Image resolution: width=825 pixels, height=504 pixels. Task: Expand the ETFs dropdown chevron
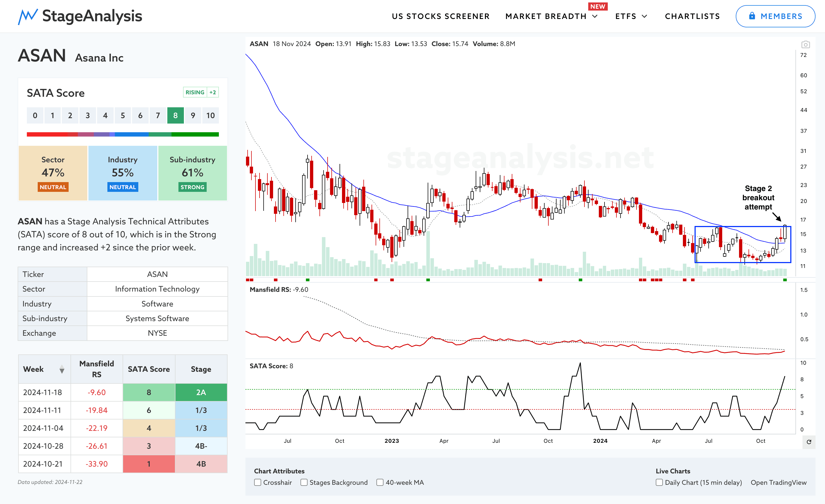tap(645, 16)
